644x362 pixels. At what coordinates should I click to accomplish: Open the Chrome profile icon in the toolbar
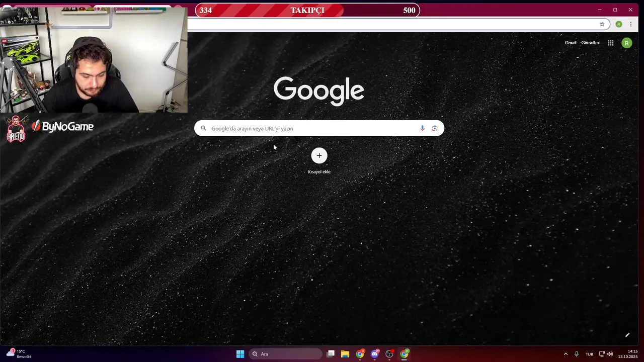(619, 24)
